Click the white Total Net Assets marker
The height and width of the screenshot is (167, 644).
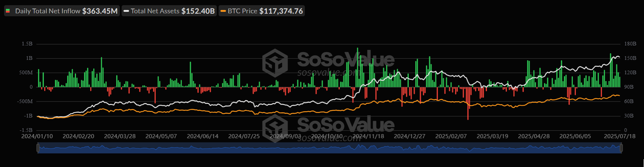coord(126,11)
